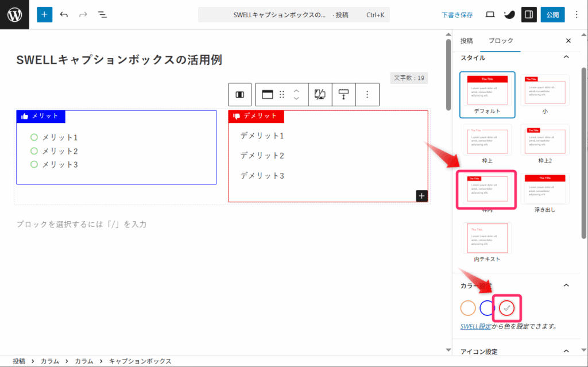Click the post title heading
Image resolution: width=588 pixels, height=367 pixels.
point(119,60)
